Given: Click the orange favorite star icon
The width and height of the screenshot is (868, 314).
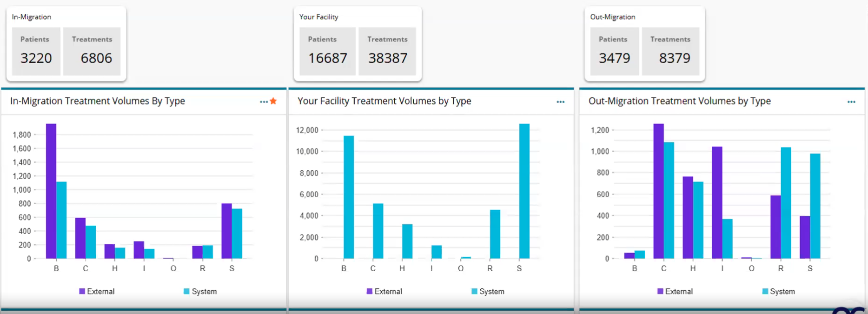Looking at the screenshot, I should [x=273, y=101].
